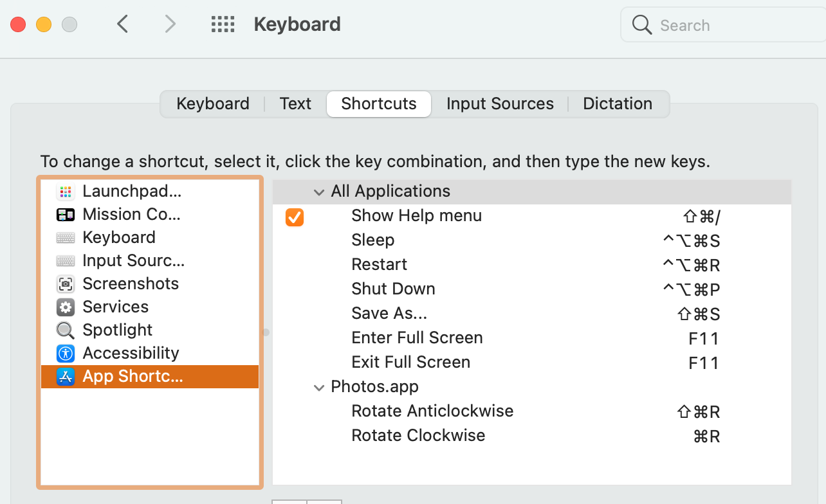
Task: Select the Accessibility icon in list
Action: click(65, 354)
